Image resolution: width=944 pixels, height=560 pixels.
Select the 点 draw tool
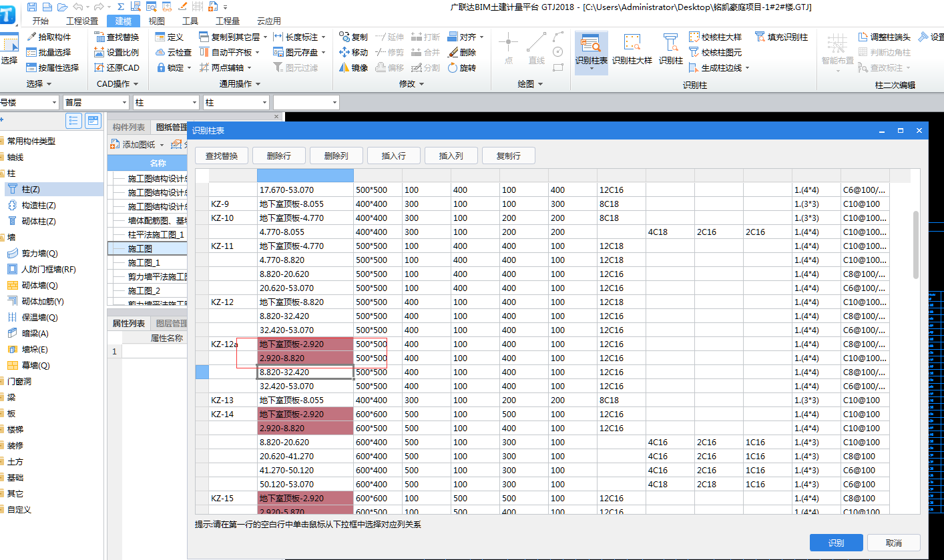coord(509,49)
